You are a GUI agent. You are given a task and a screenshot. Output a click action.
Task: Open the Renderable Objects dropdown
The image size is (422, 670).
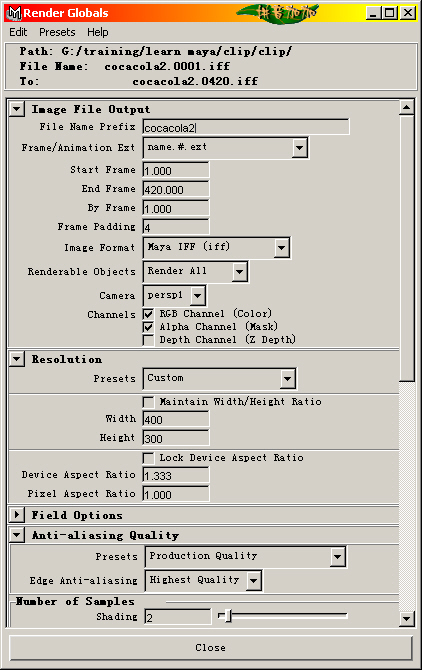pos(239,272)
